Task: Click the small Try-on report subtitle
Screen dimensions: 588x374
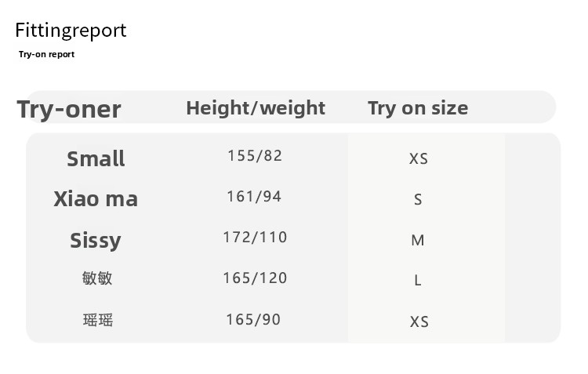Action: (46, 55)
